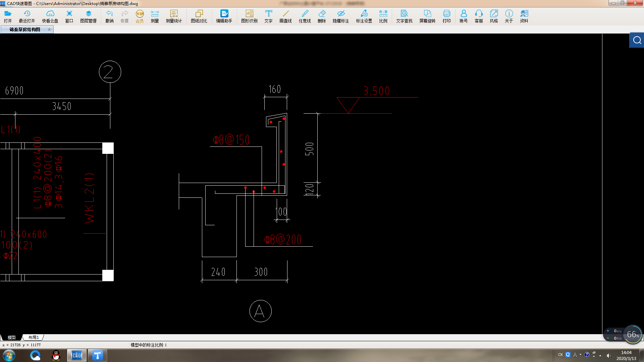Click the Undo (撤销) arrow
Viewport: 644px width, 362px height.
(x=109, y=16)
